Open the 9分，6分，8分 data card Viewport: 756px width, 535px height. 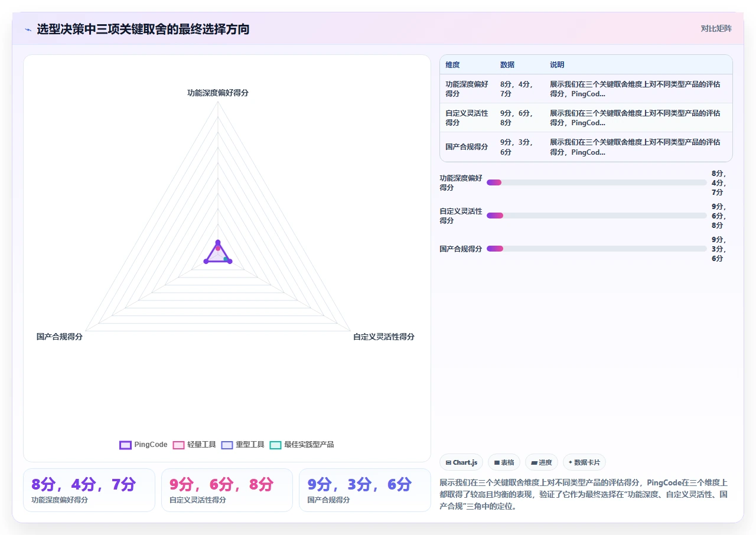227,490
